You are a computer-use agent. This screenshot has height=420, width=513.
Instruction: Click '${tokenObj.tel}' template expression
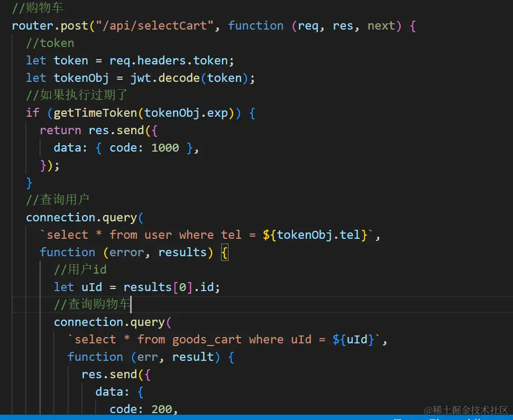pos(315,235)
